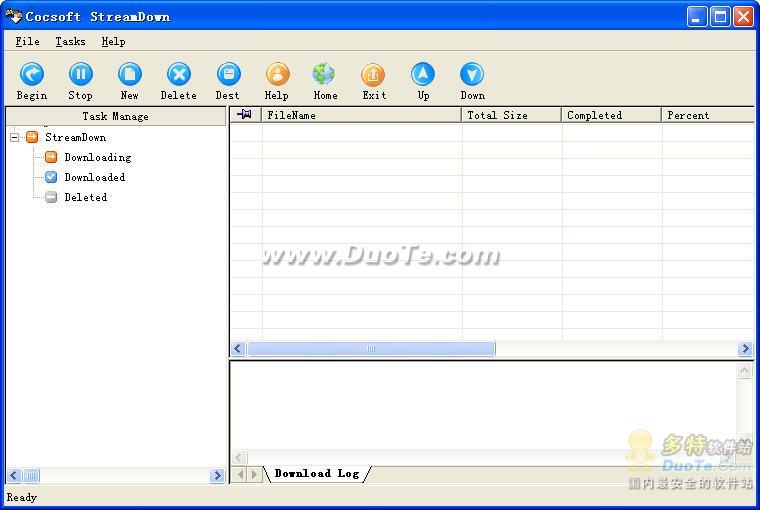Image resolution: width=760 pixels, height=510 pixels.
Task: Open the Tasks menu
Action: click(70, 42)
